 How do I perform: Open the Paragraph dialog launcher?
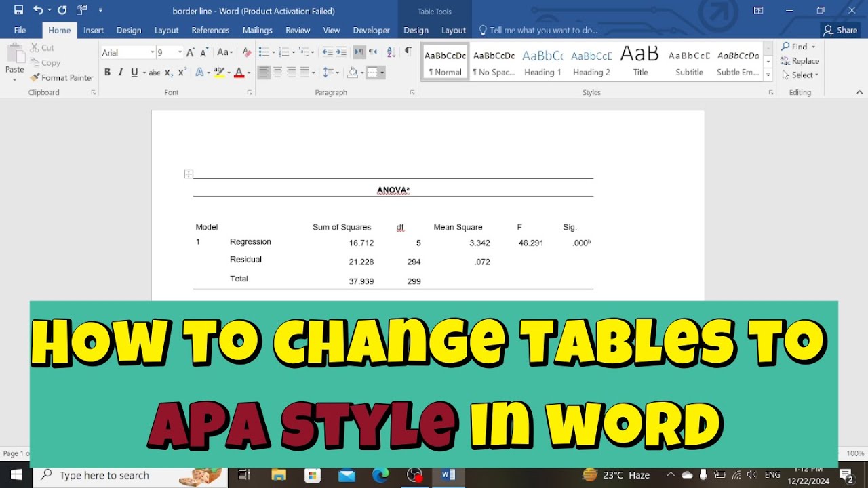[412, 92]
